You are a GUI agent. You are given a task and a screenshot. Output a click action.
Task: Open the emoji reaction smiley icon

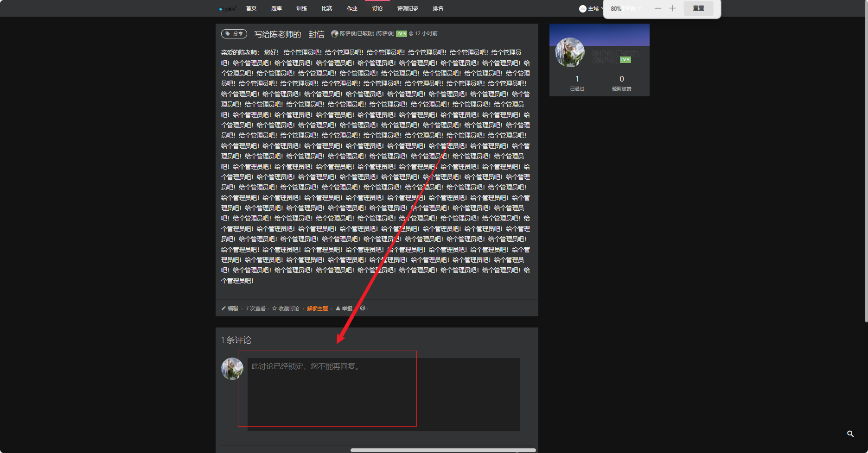(363, 308)
